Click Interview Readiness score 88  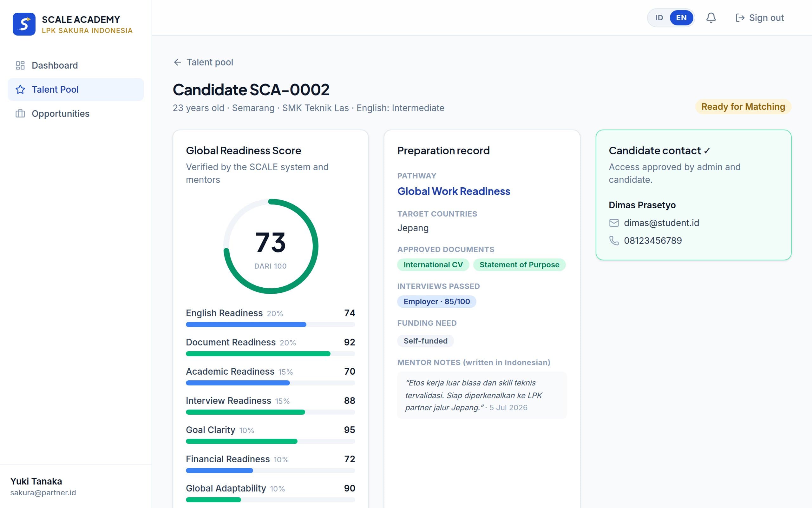(x=350, y=401)
